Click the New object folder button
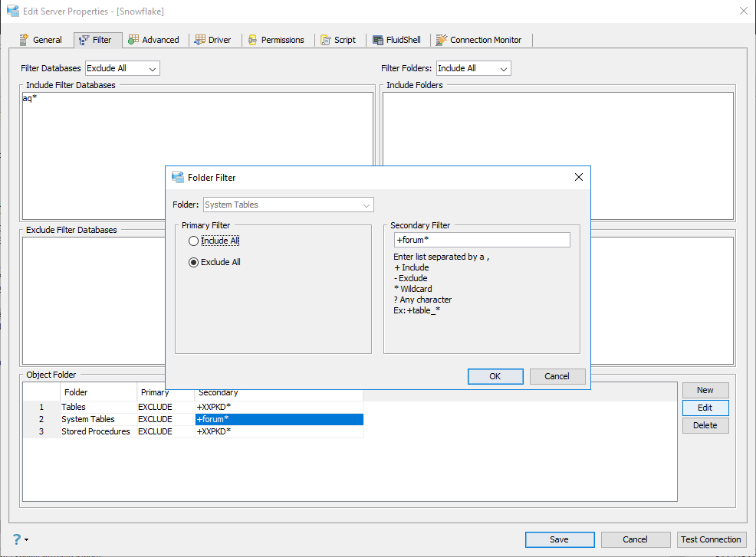 (705, 390)
